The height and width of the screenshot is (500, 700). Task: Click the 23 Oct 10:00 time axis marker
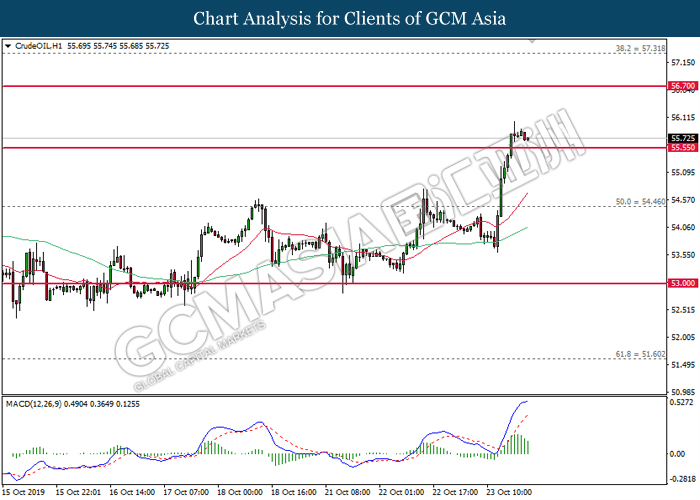click(x=509, y=492)
